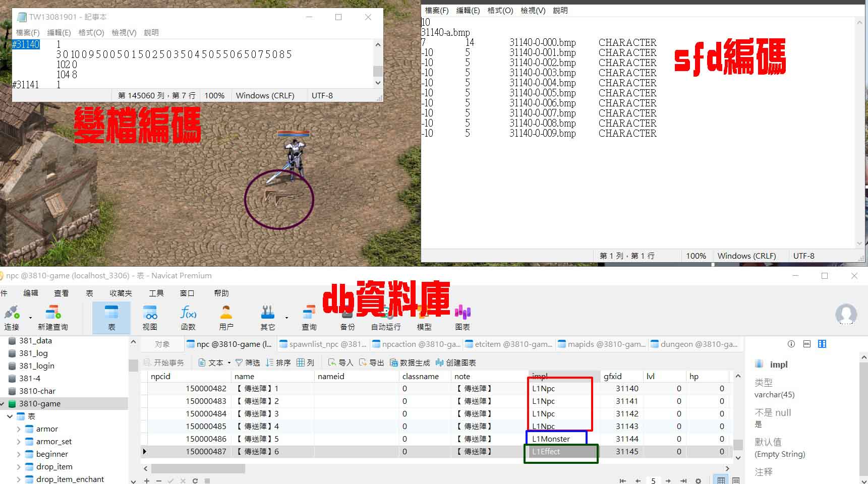868x484 pixels.
Task: Select the 表 table toolbar icon
Action: pyautogui.click(x=111, y=317)
